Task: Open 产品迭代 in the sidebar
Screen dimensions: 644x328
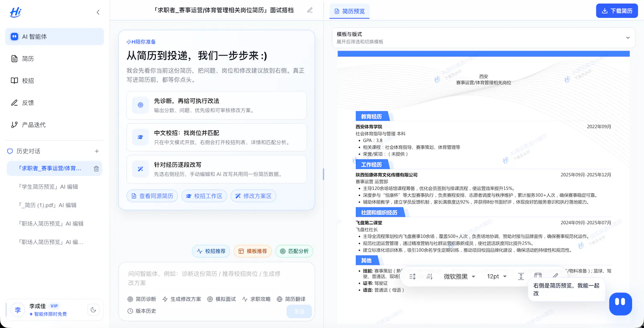Action: pyautogui.click(x=54, y=125)
